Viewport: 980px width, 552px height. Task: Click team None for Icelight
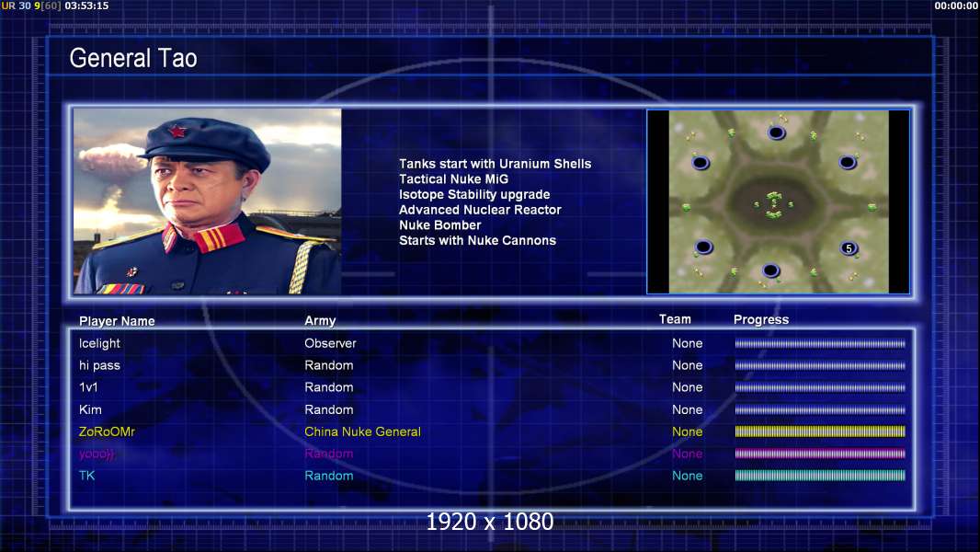[x=688, y=343]
